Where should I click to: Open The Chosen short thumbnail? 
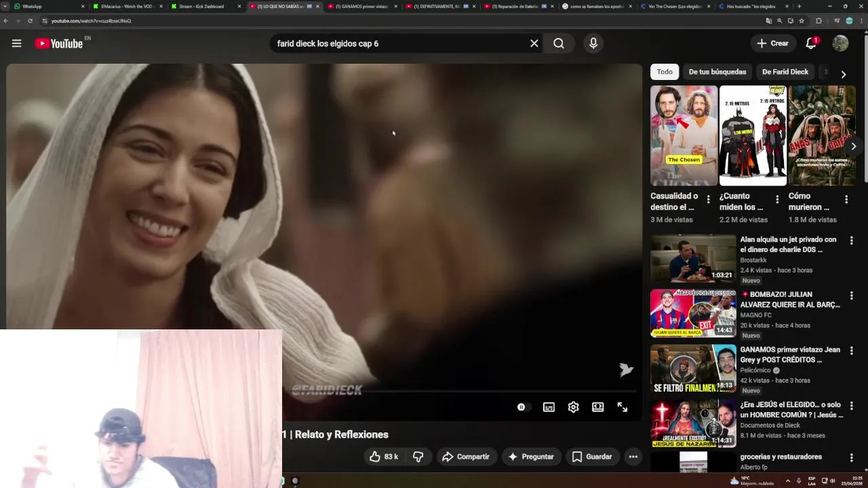684,136
